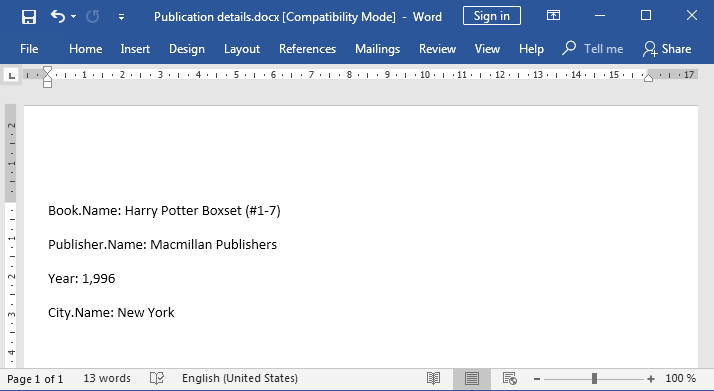Click the tab stop selector on the ruler
The image size is (714, 391).
[x=12, y=75]
